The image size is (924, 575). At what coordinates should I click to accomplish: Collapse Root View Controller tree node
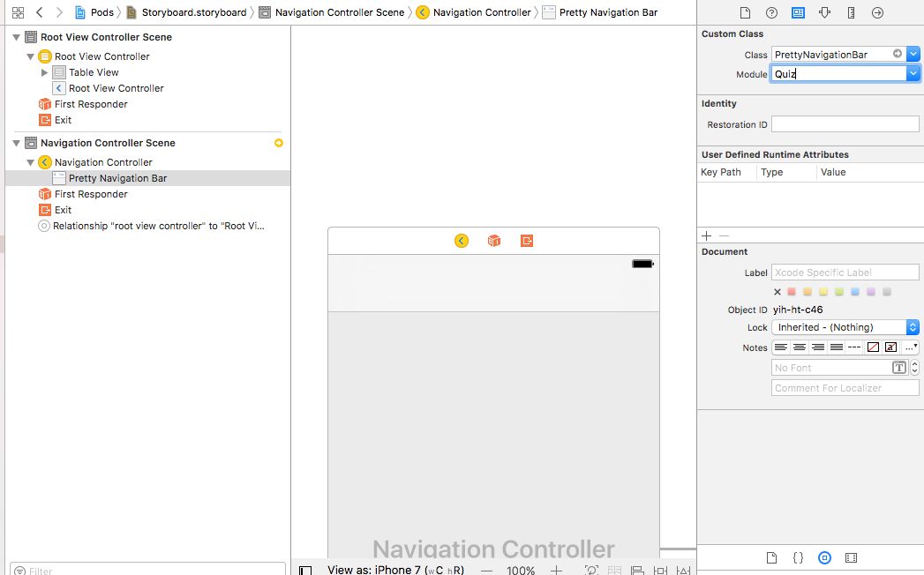pyautogui.click(x=30, y=56)
